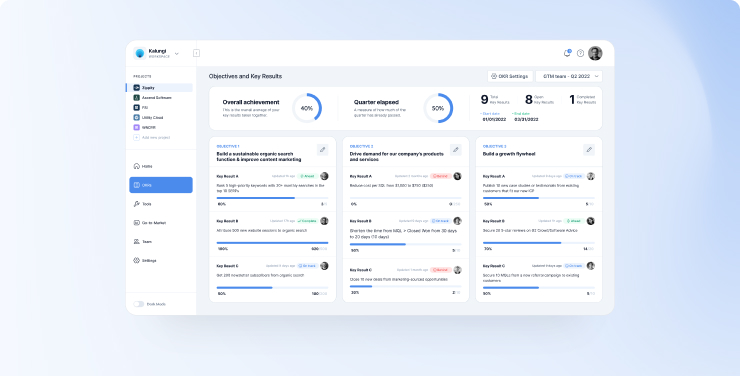Click the Kalungi workspace logo
This screenshot has width=740, height=376.
pyautogui.click(x=140, y=53)
